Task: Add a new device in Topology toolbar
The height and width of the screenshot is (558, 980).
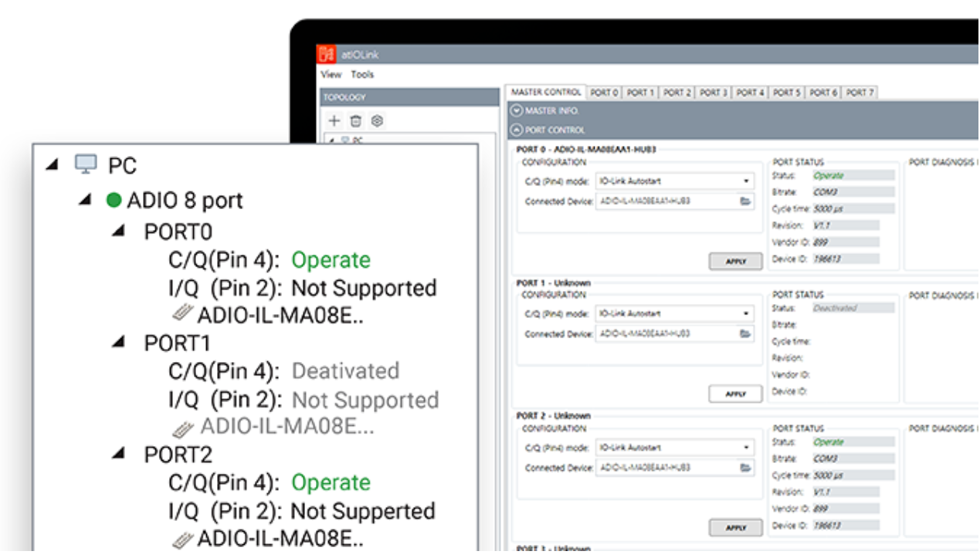Action: 334,120
